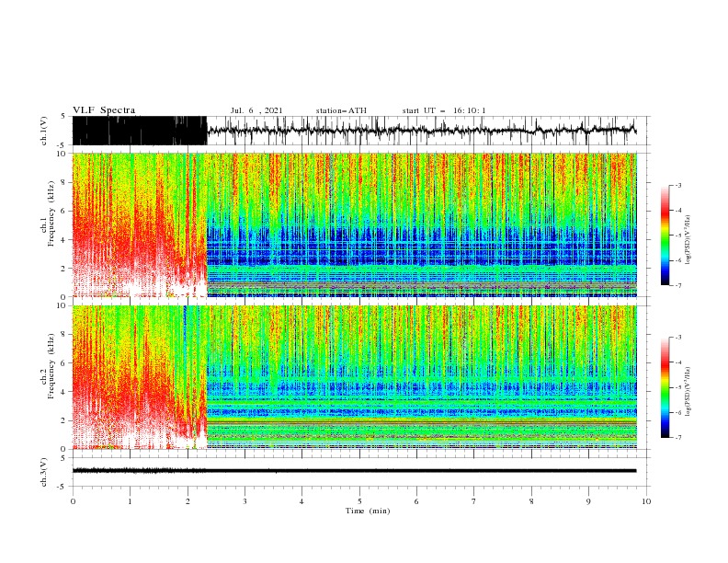728x563 pixels.
Task: Click the "station=ATH" label
Action: click(x=341, y=110)
